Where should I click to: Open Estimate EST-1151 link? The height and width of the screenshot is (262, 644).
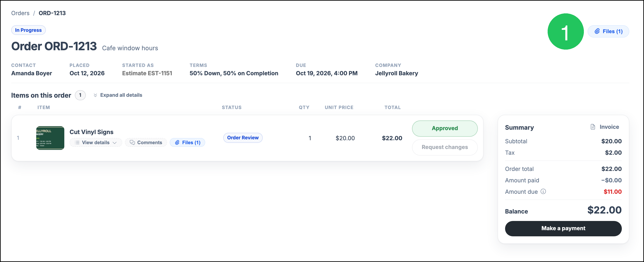147,73
